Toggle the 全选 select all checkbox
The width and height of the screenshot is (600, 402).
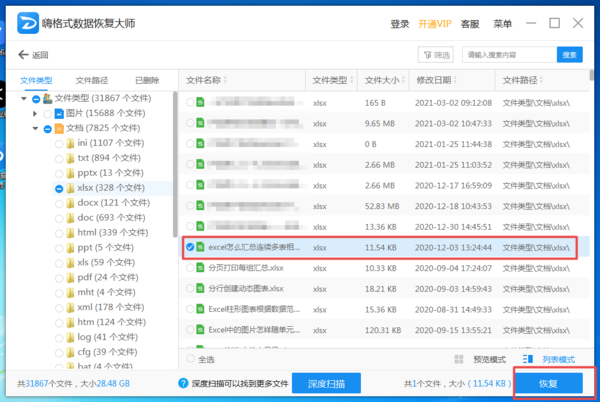click(x=190, y=359)
